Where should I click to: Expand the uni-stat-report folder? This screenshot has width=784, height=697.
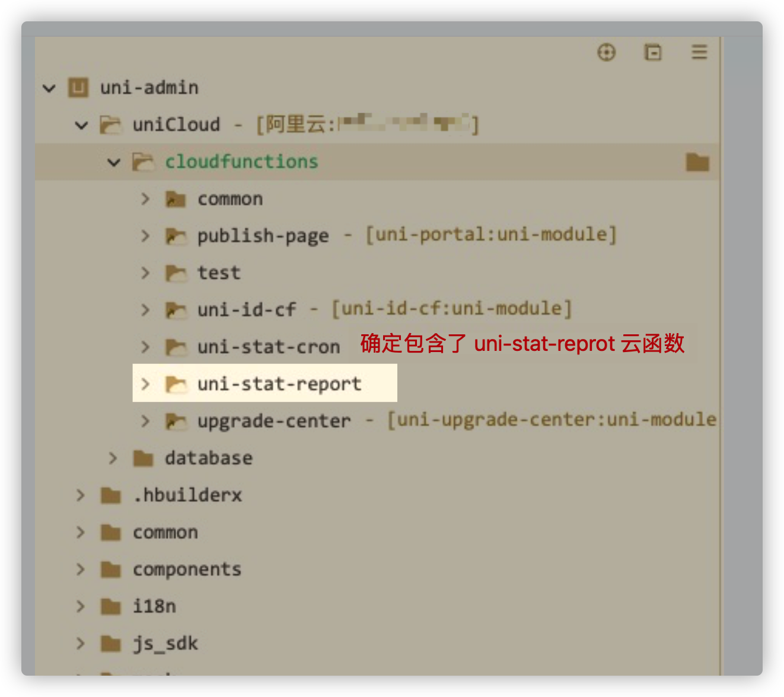point(145,384)
